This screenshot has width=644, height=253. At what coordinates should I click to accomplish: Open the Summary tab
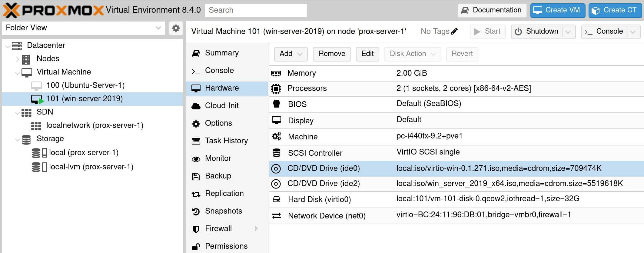click(x=227, y=53)
